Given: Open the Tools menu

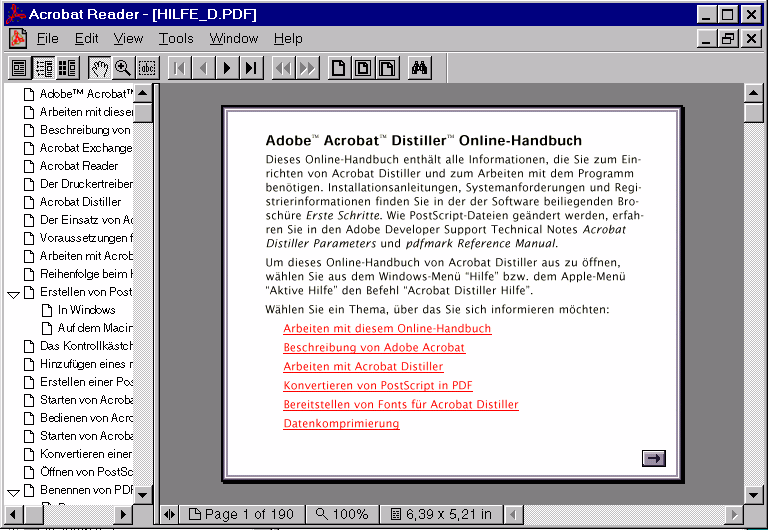Looking at the screenshot, I should [176, 38].
